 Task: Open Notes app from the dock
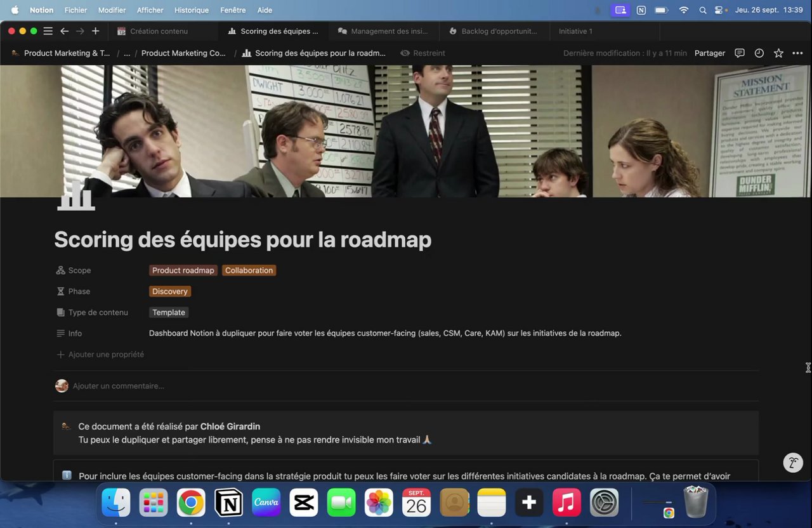point(492,503)
